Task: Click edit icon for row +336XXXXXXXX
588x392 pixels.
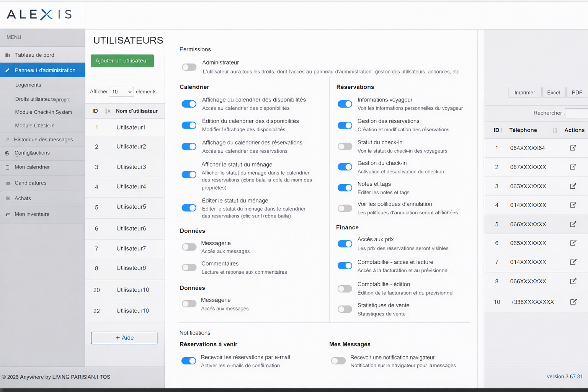Action: click(x=573, y=302)
